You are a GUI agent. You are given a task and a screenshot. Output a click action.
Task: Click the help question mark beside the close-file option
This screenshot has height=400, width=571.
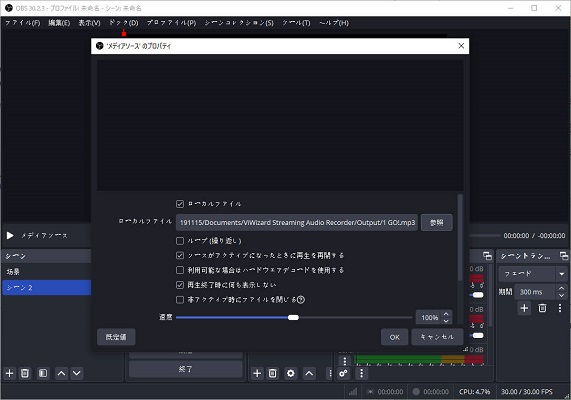(301, 299)
